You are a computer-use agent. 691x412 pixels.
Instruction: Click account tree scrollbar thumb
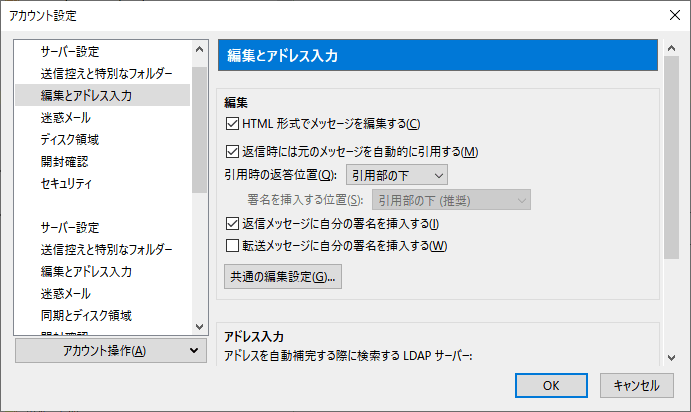click(x=199, y=130)
